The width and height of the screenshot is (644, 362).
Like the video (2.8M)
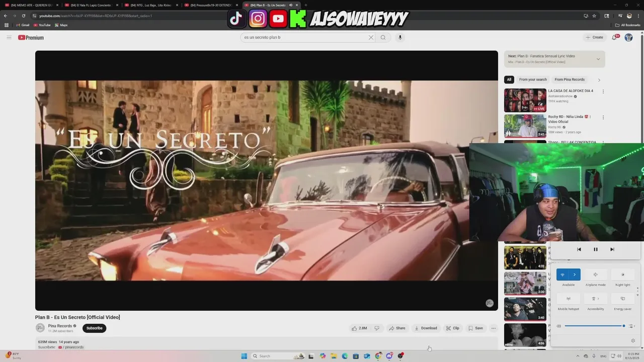point(359,328)
